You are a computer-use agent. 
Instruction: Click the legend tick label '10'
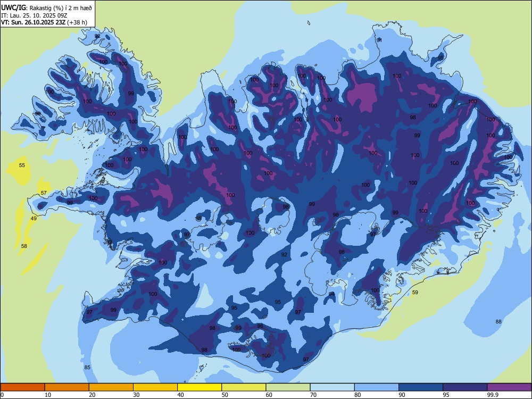48,395
